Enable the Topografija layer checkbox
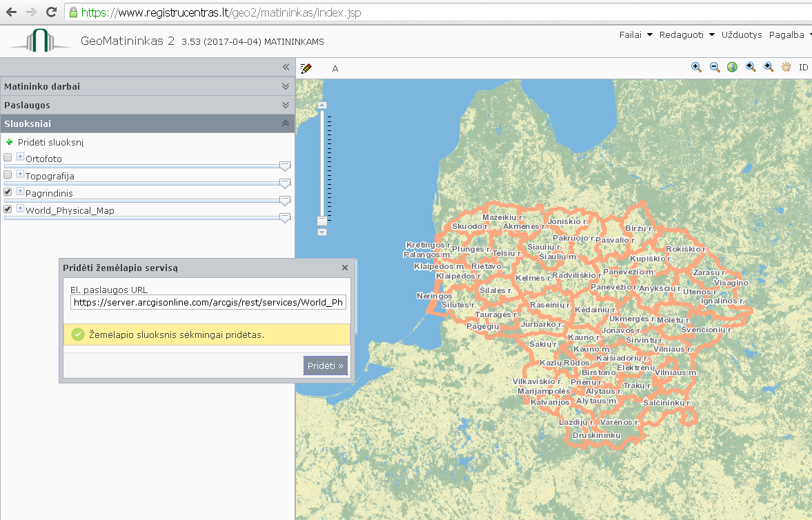Image resolution: width=812 pixels, height=520 pixels. point(8,174)
